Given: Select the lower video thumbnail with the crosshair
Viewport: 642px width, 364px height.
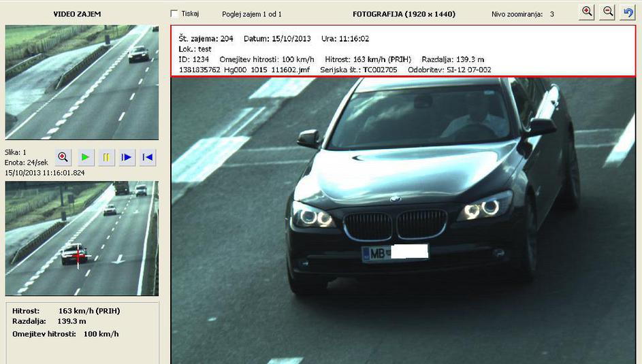Looking at the screenshot, I should (82, 238).
